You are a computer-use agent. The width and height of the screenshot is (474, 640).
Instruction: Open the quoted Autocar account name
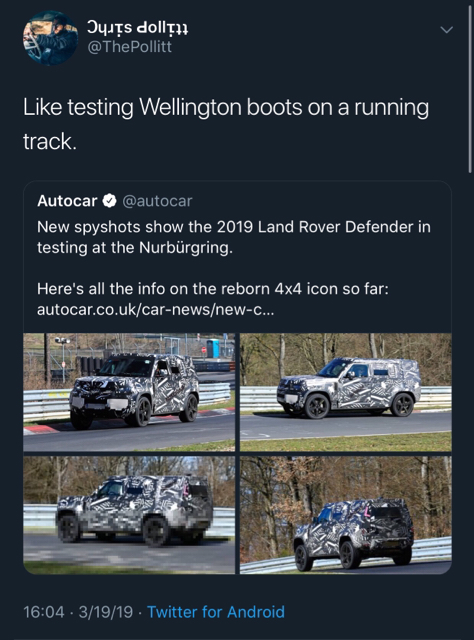tap(67, 201)
